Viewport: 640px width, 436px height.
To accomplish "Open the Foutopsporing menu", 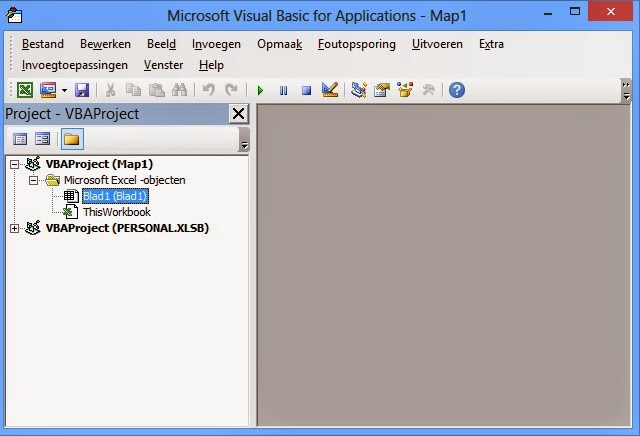I will 357,44.
